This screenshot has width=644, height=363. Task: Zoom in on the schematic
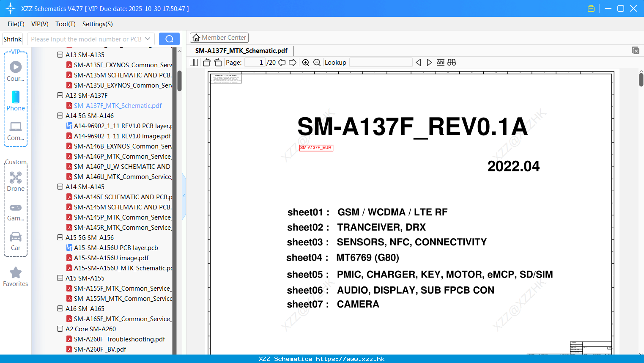coord(306,62)
